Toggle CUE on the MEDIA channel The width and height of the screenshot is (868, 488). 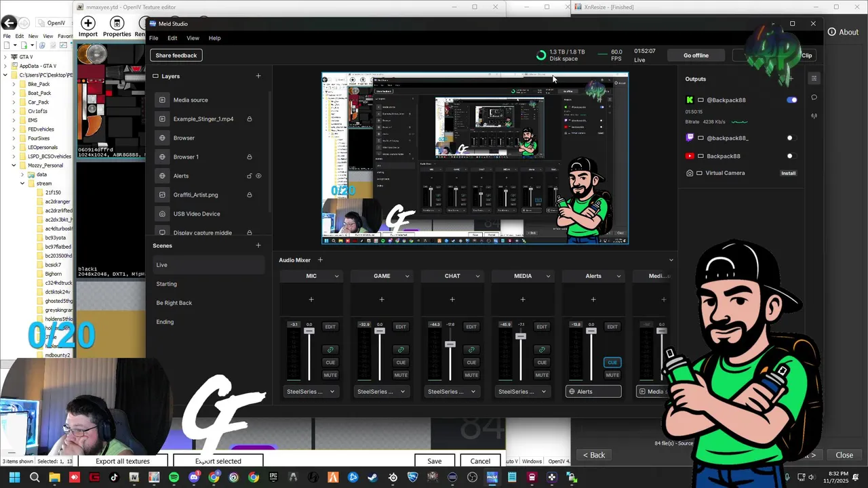click(x=542, y=362)
